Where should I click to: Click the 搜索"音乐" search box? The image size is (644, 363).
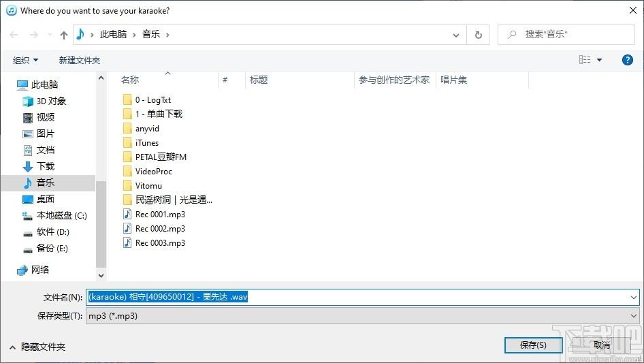coord(566,35)
